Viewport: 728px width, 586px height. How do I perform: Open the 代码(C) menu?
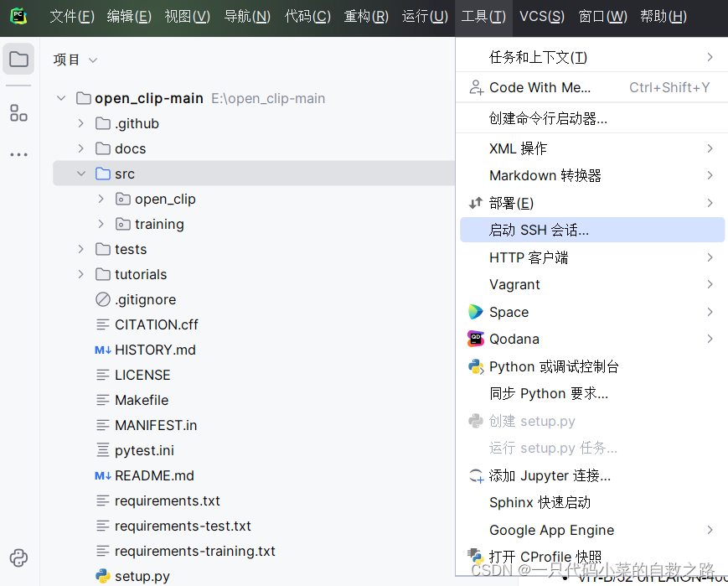point(307,17)
